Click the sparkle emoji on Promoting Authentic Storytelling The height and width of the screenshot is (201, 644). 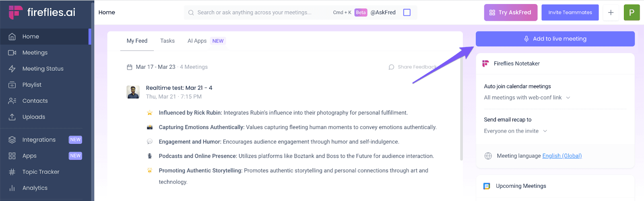pyautogui.click(x=150, y=171)
